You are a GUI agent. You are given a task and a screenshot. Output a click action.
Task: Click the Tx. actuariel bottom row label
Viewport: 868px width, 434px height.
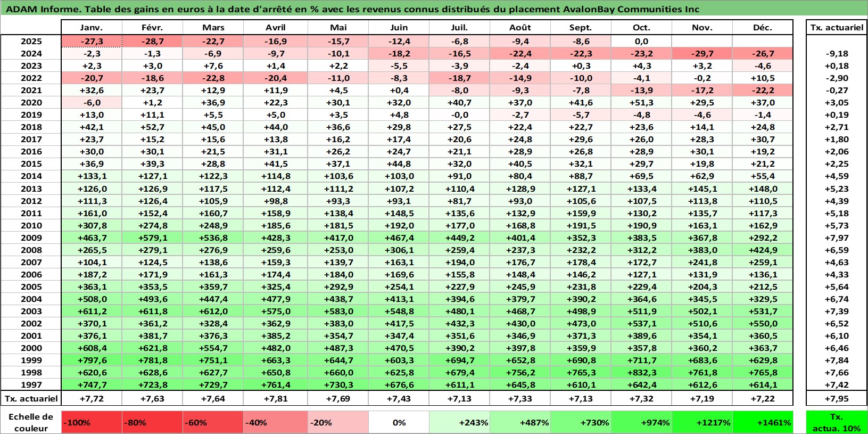(31, 399)
